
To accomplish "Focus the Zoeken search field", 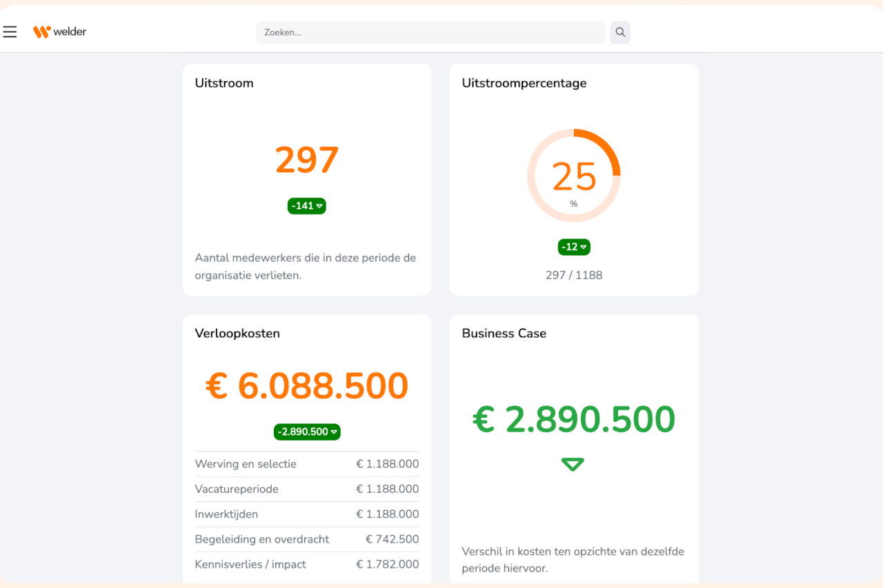I will [x=430, y=32].
